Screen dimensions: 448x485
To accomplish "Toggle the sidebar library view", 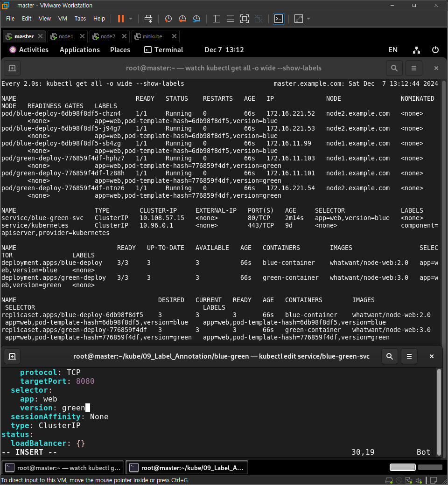I will pos(217,19).
